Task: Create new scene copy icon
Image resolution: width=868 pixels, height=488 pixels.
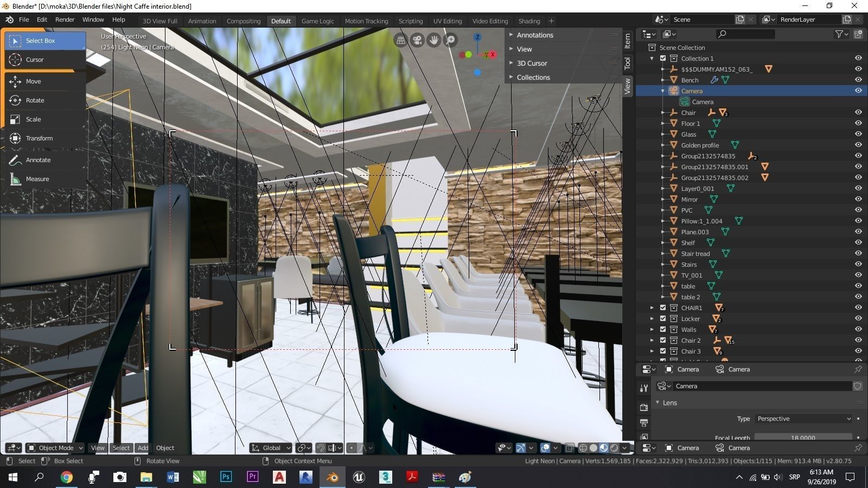Action: [740, 20]
